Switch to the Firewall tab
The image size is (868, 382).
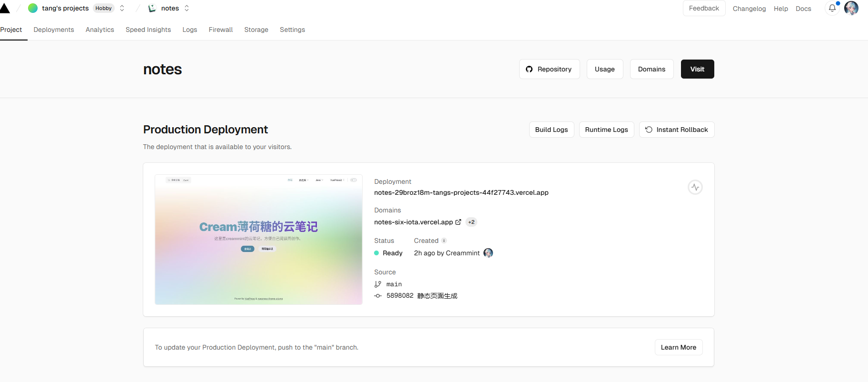(221, 30)
